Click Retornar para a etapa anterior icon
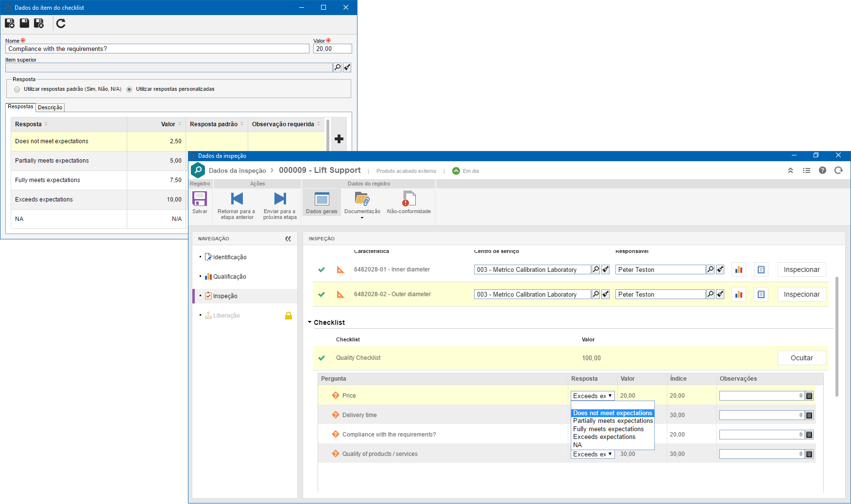Screen dimensions: 851x504 (237, 199)
